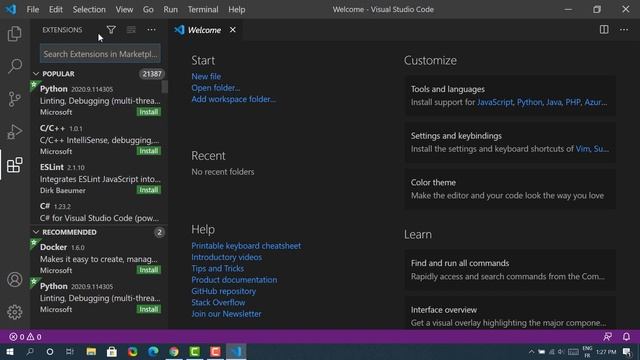Open Cortana circle on taskbar

point(50,351)
